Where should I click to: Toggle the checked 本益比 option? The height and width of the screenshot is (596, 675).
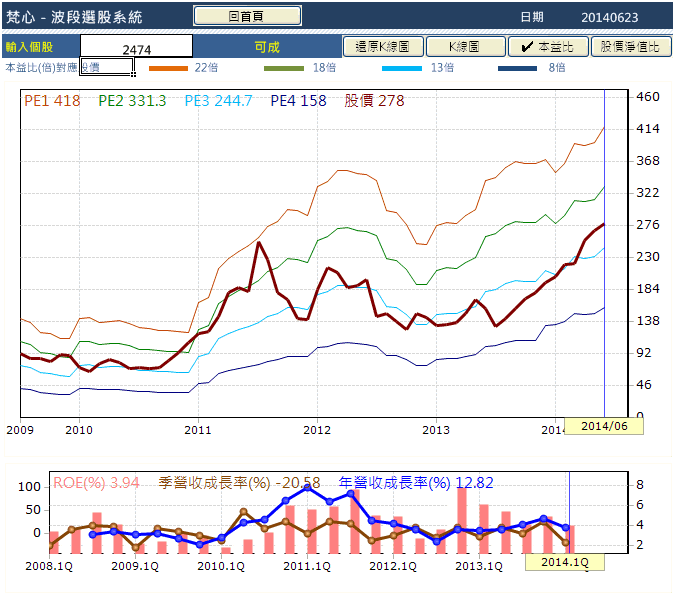[548, 47]
